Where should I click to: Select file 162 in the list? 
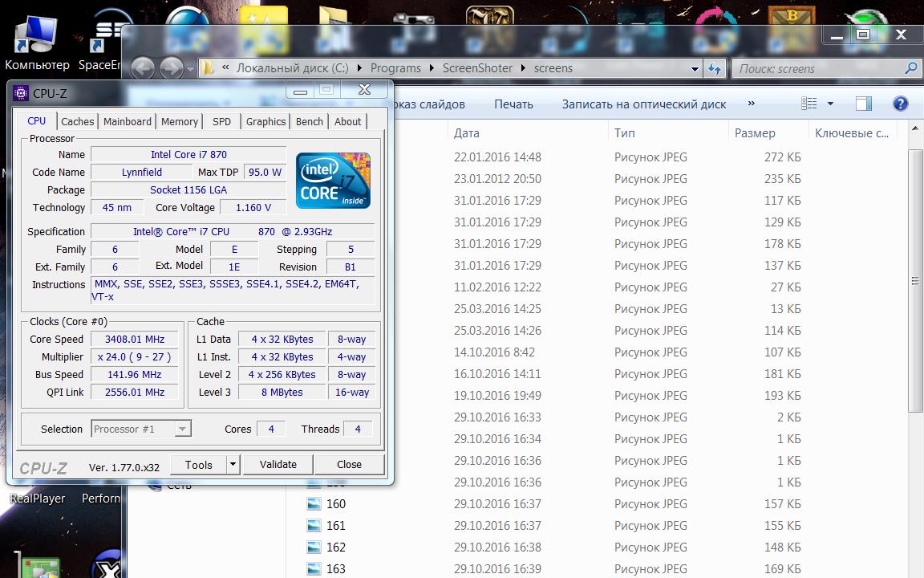(x=336, y=547)
